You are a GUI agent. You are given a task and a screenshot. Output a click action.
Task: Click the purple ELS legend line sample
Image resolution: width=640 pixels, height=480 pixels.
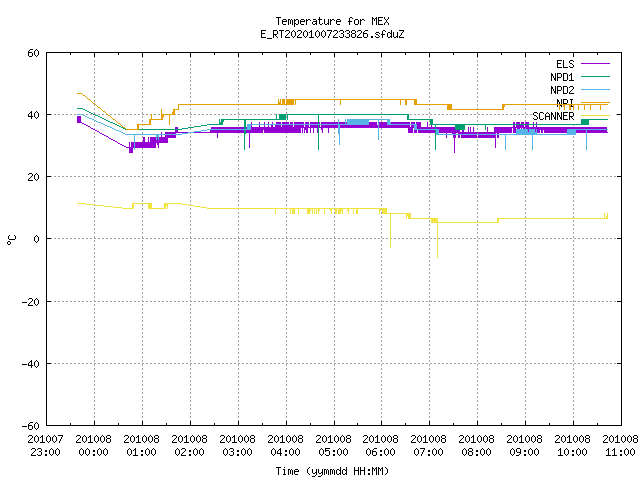pyautogui.click(x=595, y=64)
